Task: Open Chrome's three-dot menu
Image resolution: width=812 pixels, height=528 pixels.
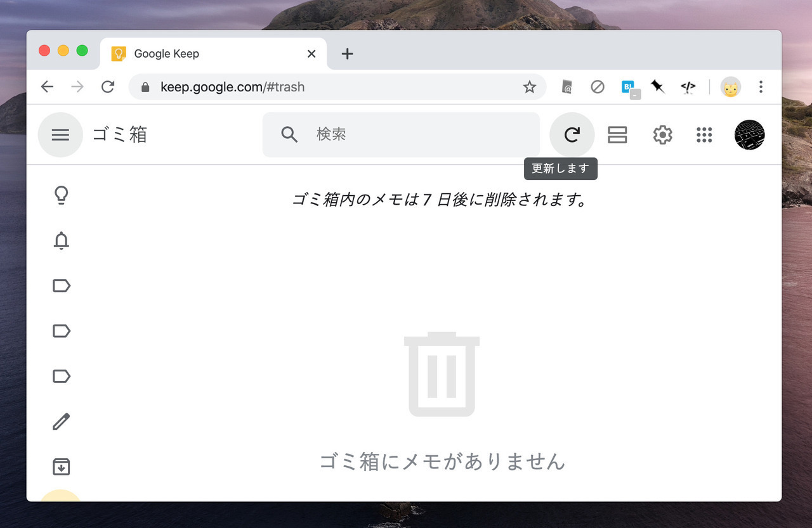Action: tap(761, 87)
